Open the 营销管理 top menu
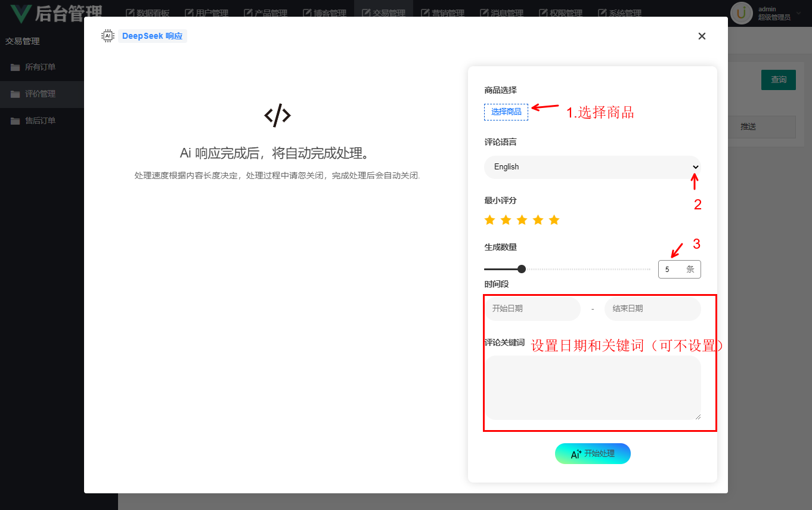The height and width of the screenshot is (510, 812). [x=442, y=13]
